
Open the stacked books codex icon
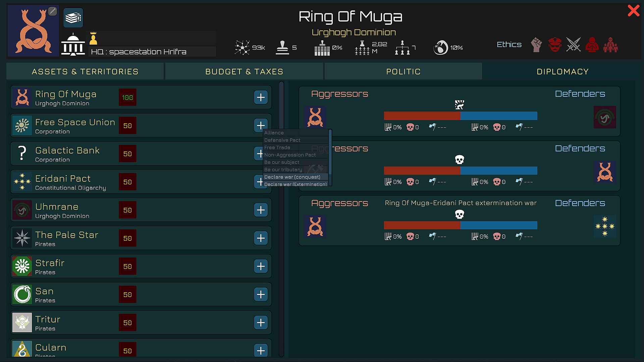tap(73, 18)
